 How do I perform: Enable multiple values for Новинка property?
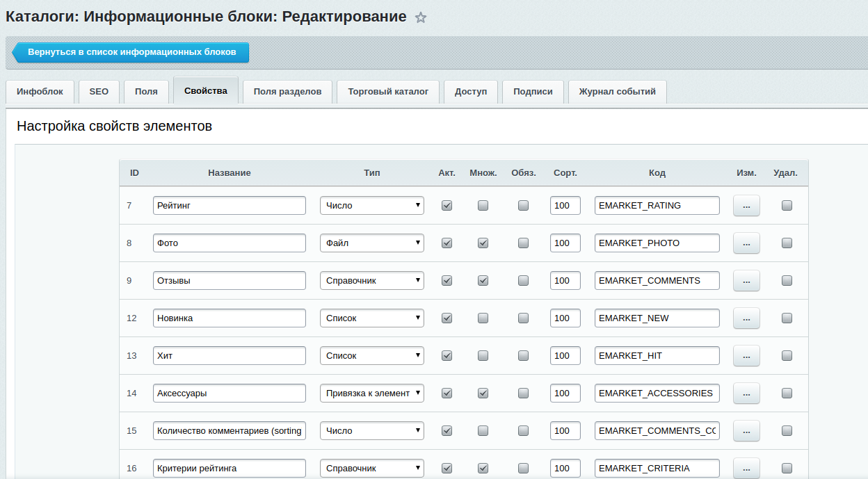483,318
